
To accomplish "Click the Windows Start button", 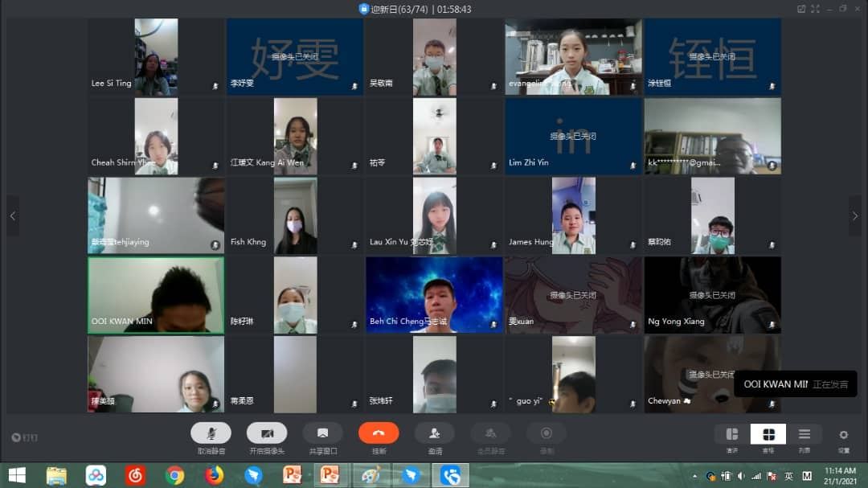I will [17, 475].
